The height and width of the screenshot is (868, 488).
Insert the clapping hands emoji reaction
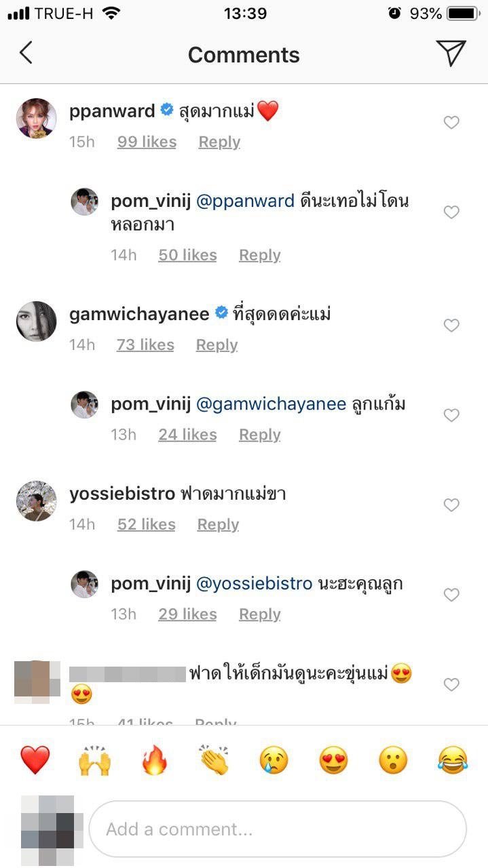click(214, 760)
